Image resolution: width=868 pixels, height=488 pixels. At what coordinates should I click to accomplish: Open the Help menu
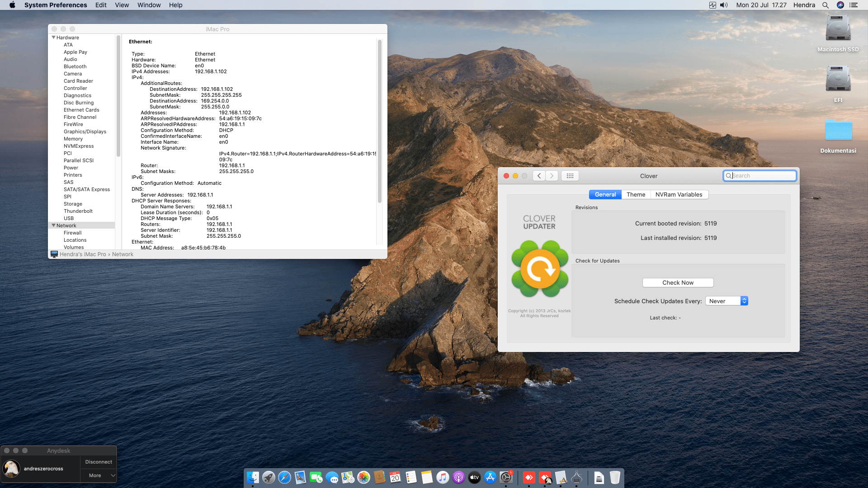pos(176,5)
